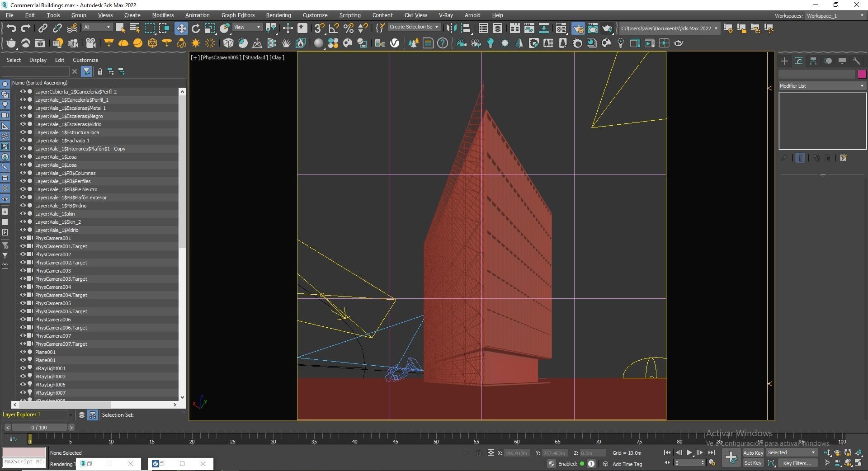
Task: Activate the Select and Link tool
Action: 42,28
